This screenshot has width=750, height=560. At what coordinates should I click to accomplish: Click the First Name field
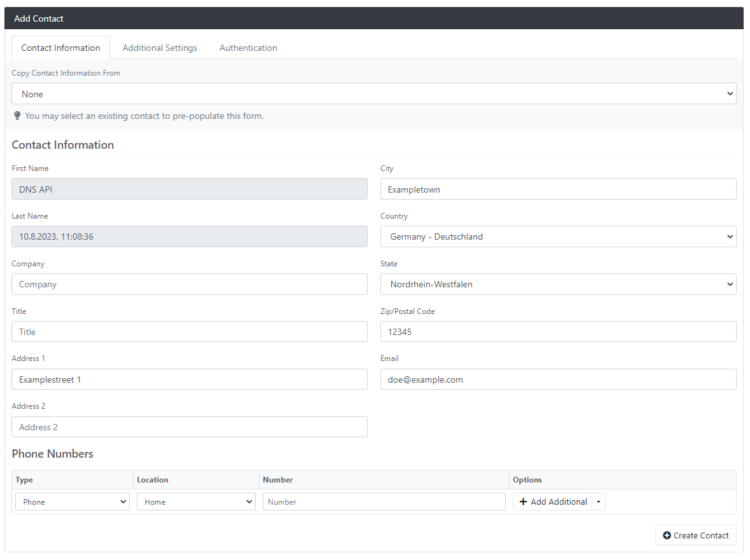coord(190,189)
